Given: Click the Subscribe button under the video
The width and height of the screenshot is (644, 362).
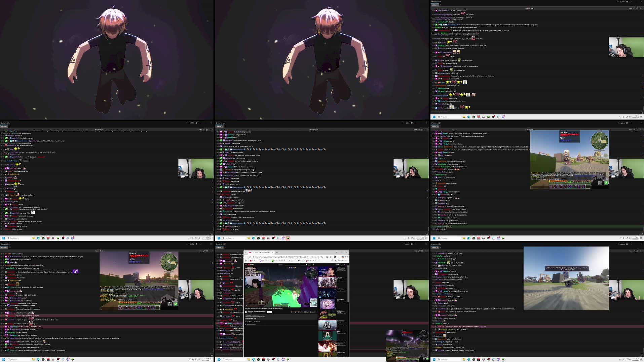Looking at the screenshot, I should [270, 312].
